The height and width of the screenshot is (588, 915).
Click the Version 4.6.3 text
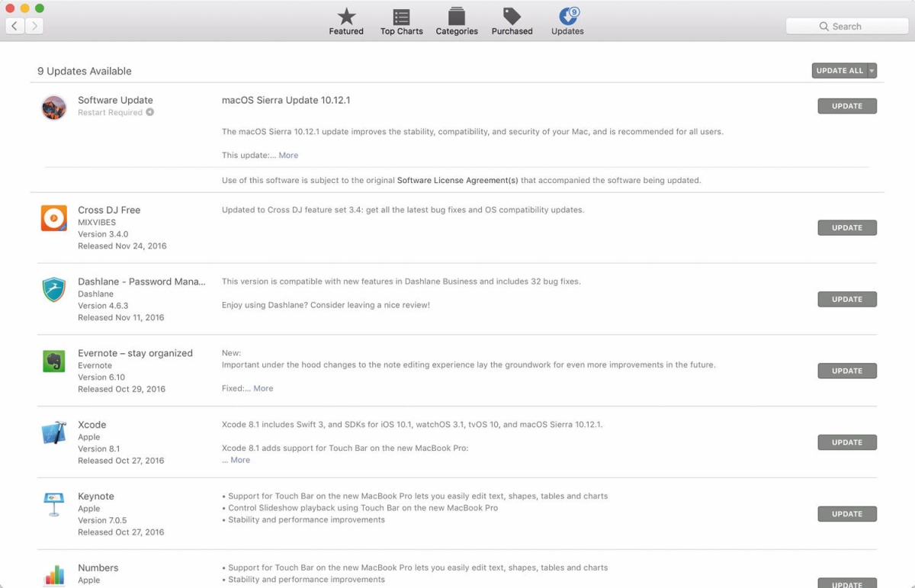103,306
